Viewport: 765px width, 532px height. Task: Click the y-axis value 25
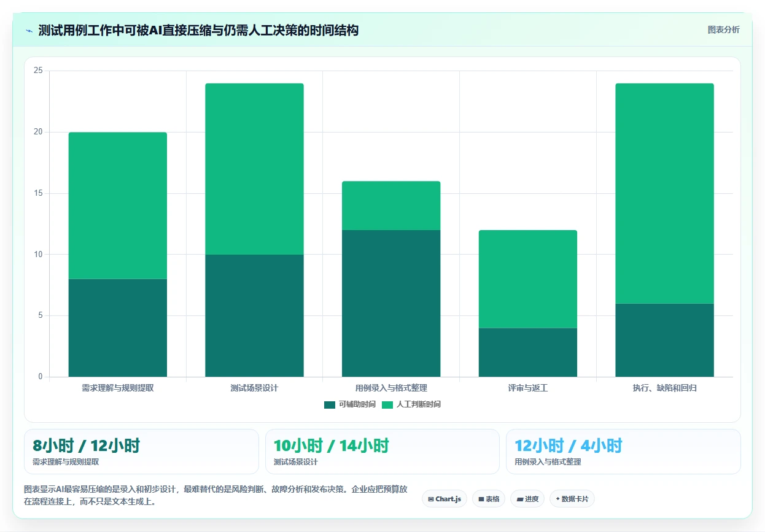[x=38, y=71]
